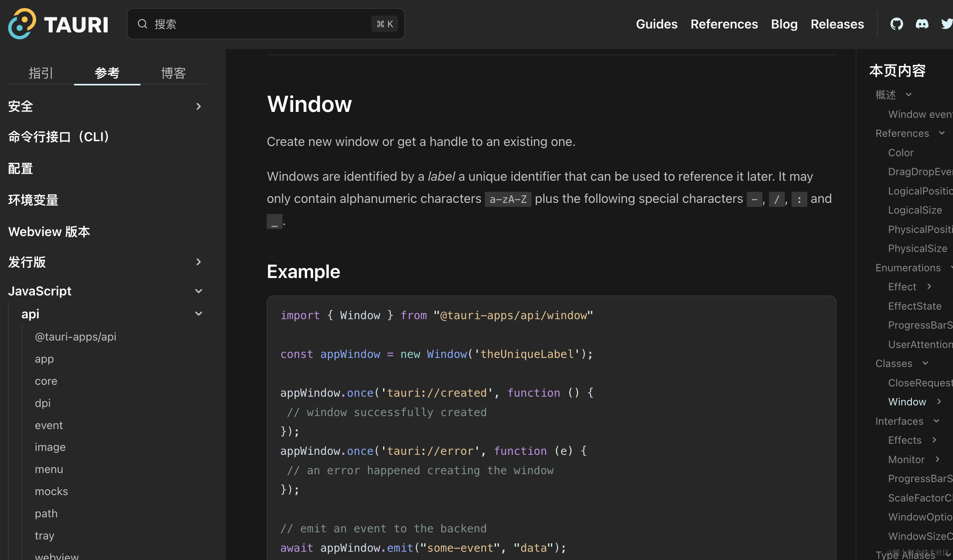This screenshot has height=560, width=953.
Task: Expand the Monitor entry chevron
Action: pyautogui.click(x=938, y=459)
